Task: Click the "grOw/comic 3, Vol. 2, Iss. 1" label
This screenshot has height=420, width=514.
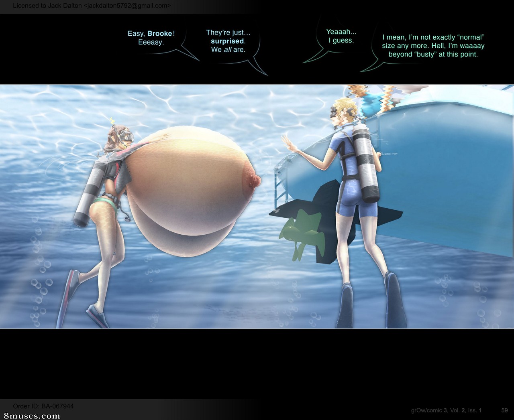Action: click(446, 410)
